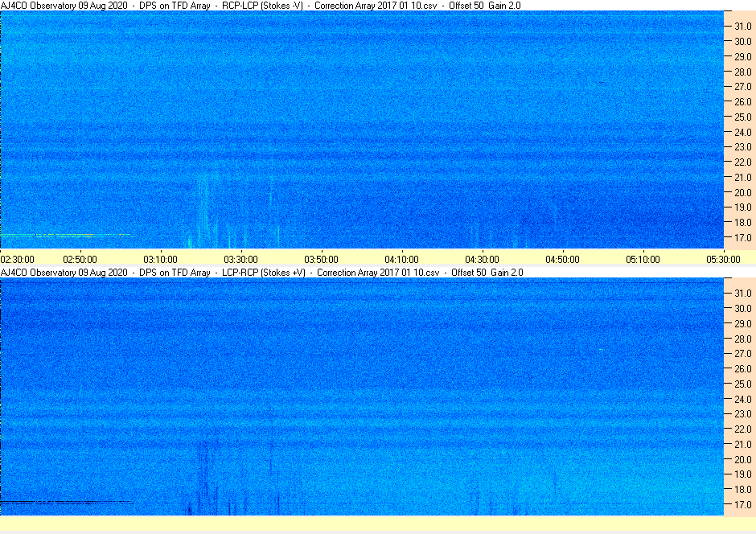Click 20.0 frequency label in Stokes -V panel
This screenshot has width=756, height=534.
pyautogui.click(x=742, y=192)
